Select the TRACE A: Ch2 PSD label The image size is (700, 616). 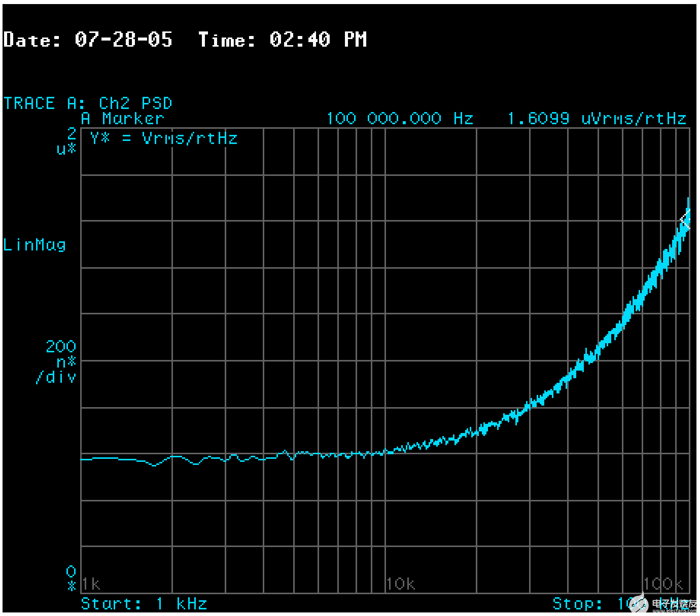[x=88, y=103]
